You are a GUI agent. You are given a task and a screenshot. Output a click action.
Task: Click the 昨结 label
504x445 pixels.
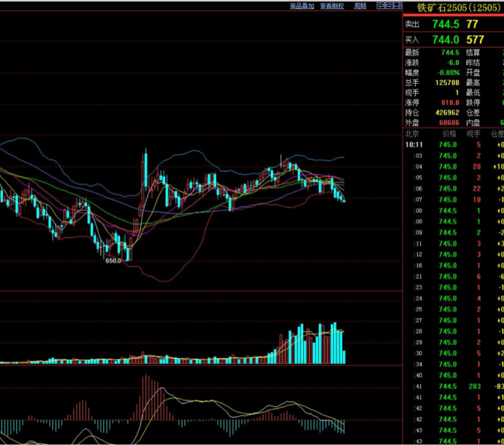pyautogui.click(x=473, y=63)
